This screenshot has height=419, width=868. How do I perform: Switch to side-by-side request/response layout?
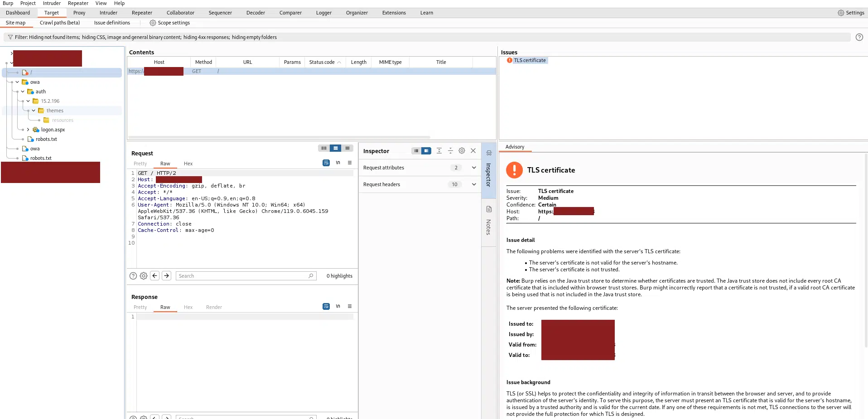point(324,148)
